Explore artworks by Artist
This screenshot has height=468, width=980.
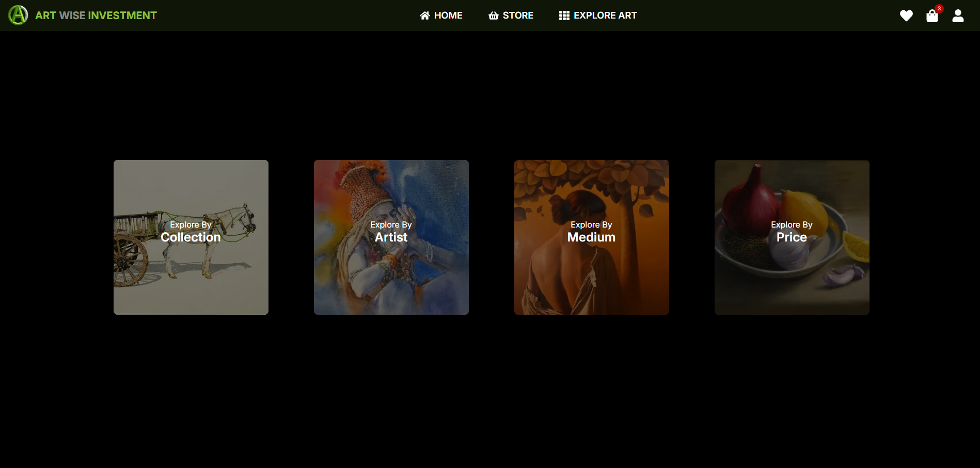coord(391,237)
